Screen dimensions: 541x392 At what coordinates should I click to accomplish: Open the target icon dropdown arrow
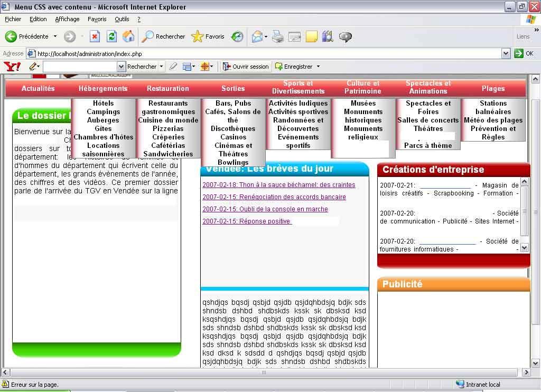tap(211, 66)
